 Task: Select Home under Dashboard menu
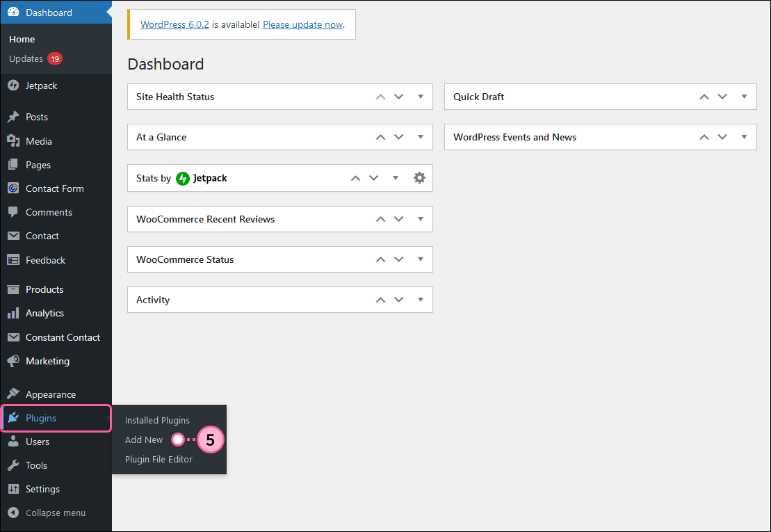[x=22, y=40]
